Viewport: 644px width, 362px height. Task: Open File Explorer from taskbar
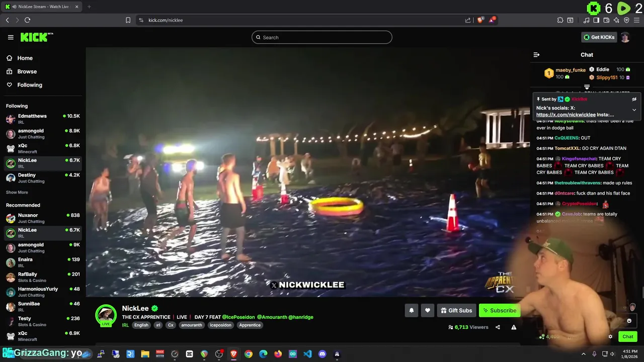(x=145, y=354)
